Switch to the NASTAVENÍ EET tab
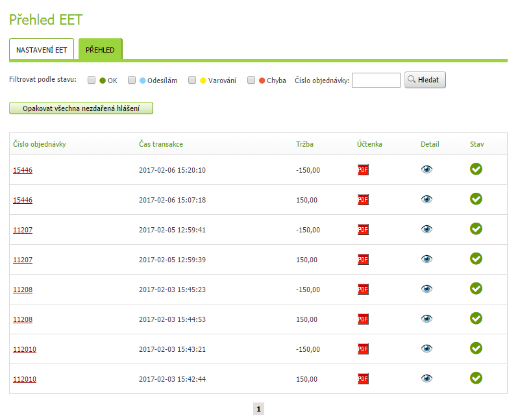Screen dimensions: 520x420 [42, 50]
